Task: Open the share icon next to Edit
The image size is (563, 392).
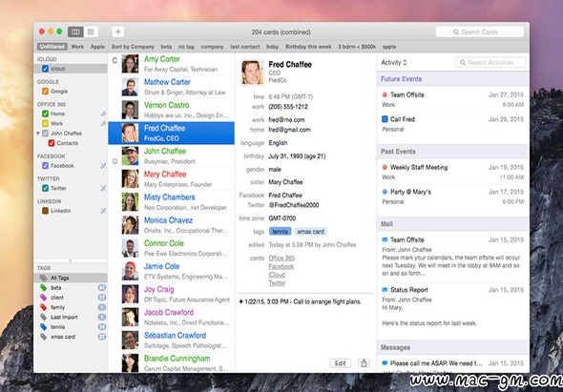Action: (364, 363)
